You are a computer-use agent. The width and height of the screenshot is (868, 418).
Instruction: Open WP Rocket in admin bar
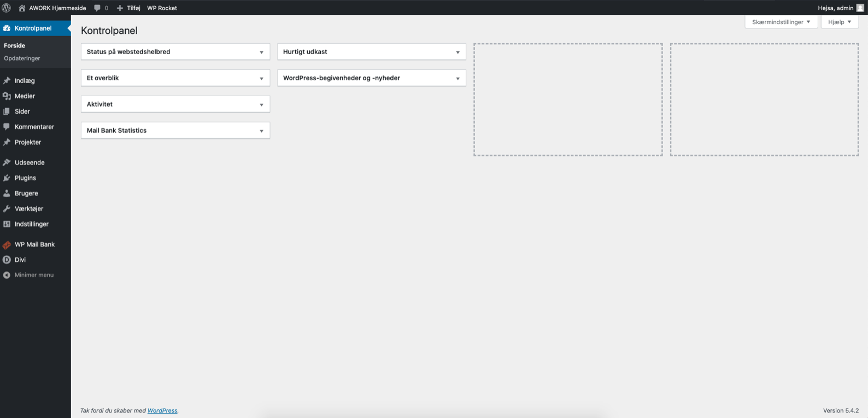coord(162,8)
